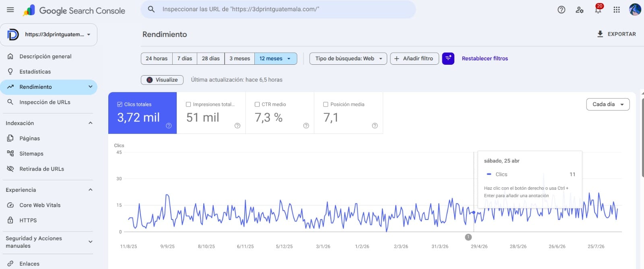Enable the CTR medio checkbox

257,105
